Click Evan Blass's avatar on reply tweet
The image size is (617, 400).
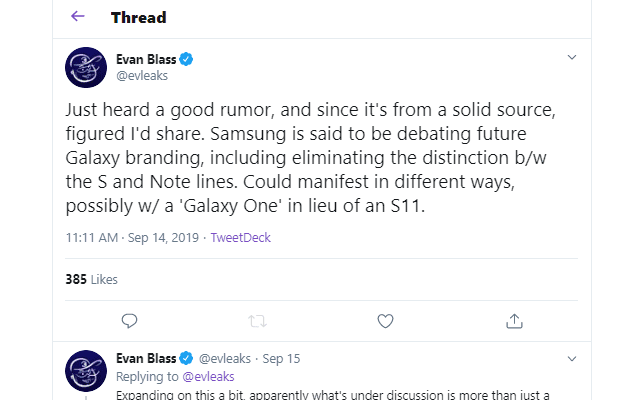pyautogui.click(x=86, y=369)
